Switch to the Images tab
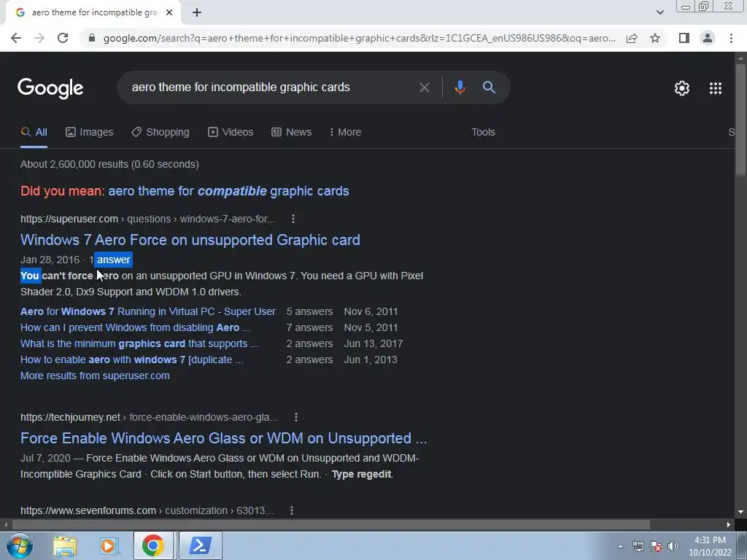The image size is (747, 560). pos(90,133)
